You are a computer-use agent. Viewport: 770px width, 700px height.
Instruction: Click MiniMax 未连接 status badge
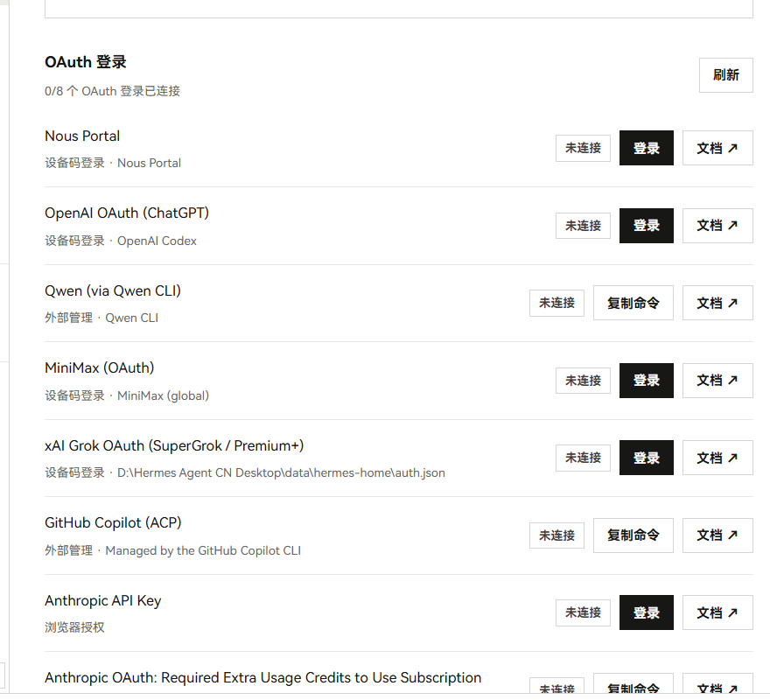click(583, 381)
